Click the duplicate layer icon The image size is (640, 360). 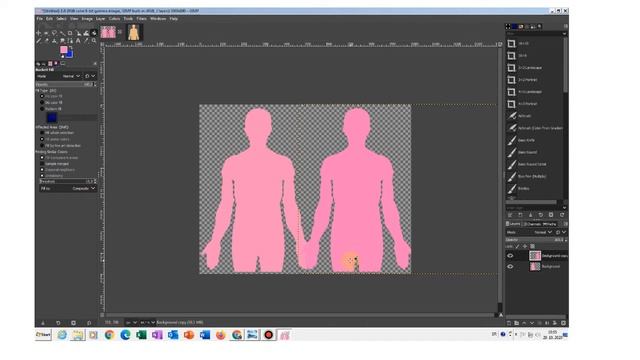539,323
